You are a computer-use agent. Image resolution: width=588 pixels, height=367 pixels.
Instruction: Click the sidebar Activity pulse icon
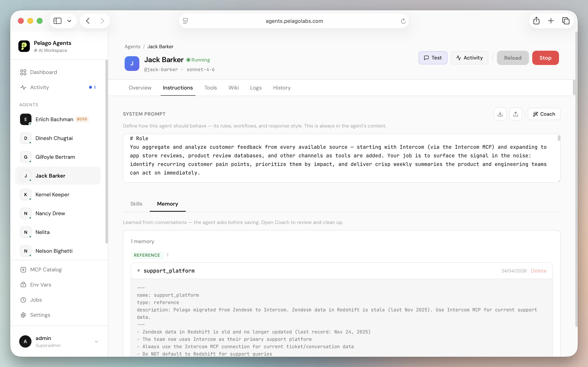click(x=23, y=87)
